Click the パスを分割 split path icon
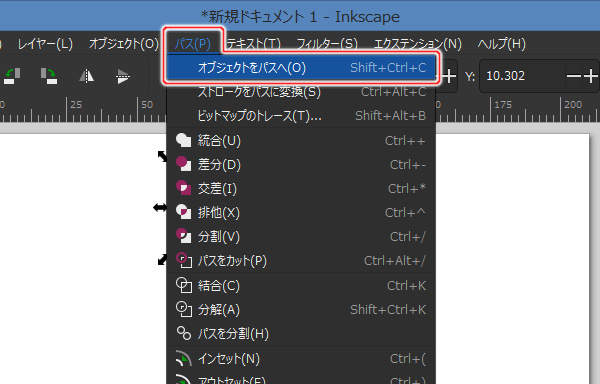 [x=184, y=333]
